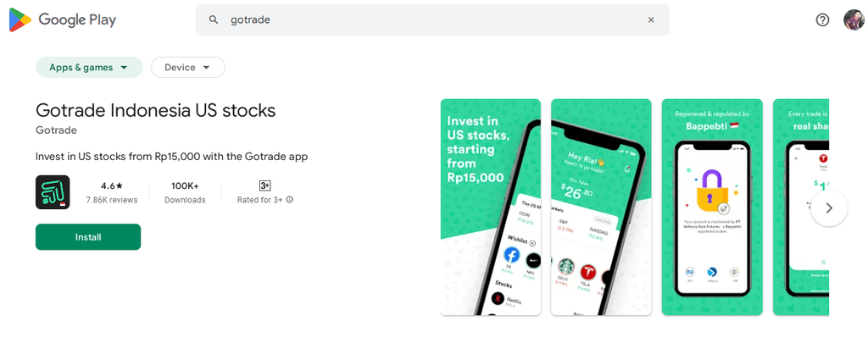Expand the Apps & games filter
Image resolution: width=868 pixels, height=343 pixels.
pos(89,68)
